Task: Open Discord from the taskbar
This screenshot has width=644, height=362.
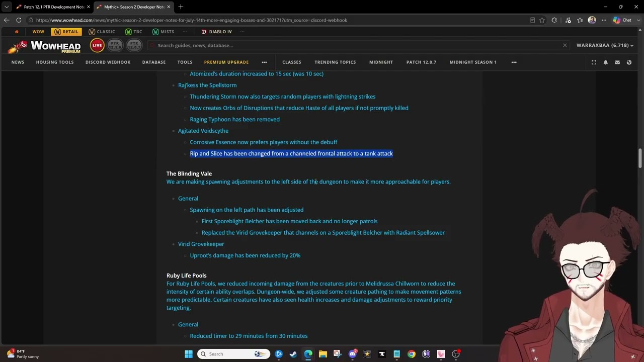Action: tap(352, 354)
